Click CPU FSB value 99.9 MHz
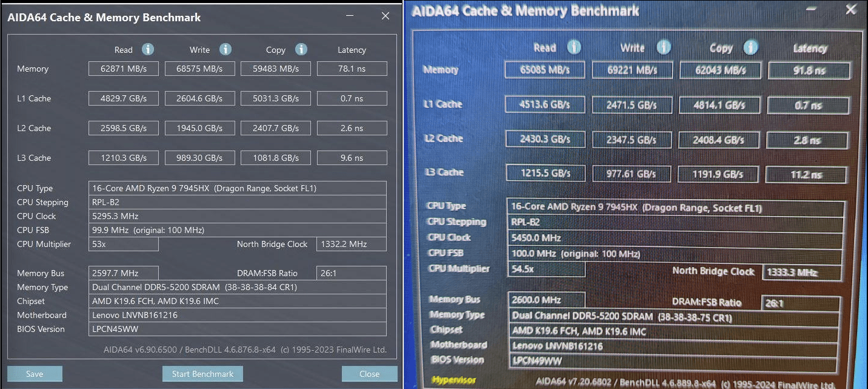The width and height of the screenshot is (868, 389). point(238,230)
